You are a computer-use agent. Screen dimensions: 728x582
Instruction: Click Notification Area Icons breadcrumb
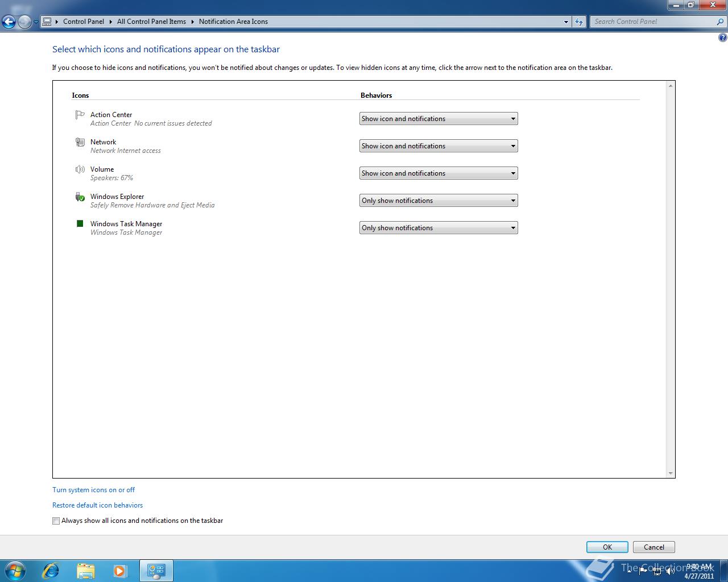(233, 22)
